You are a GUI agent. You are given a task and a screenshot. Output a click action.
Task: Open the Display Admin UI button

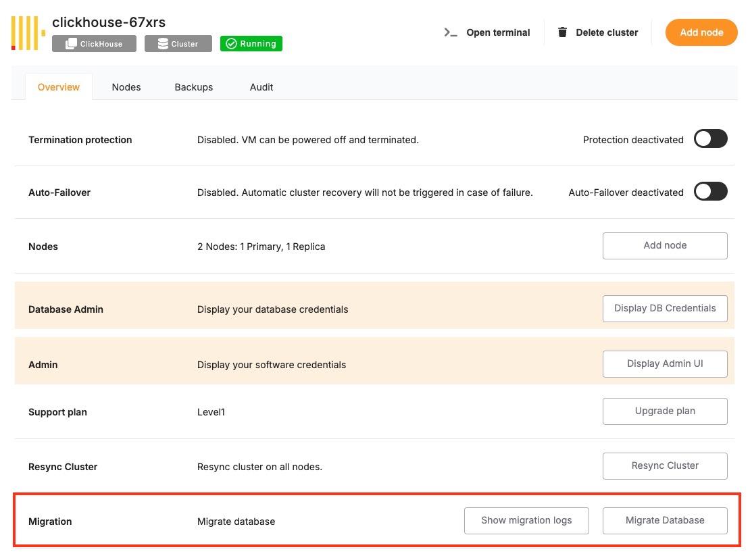pyautogui.click(x=664, y=364)
